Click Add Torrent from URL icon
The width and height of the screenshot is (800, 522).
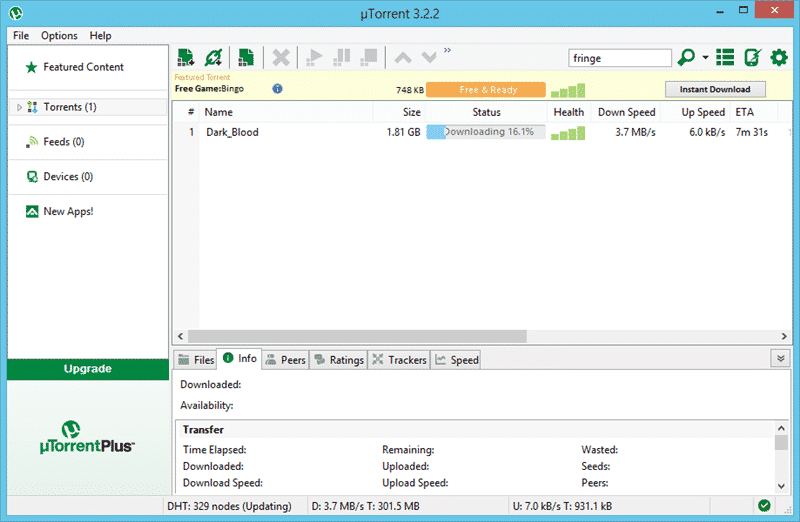[213, 58]
